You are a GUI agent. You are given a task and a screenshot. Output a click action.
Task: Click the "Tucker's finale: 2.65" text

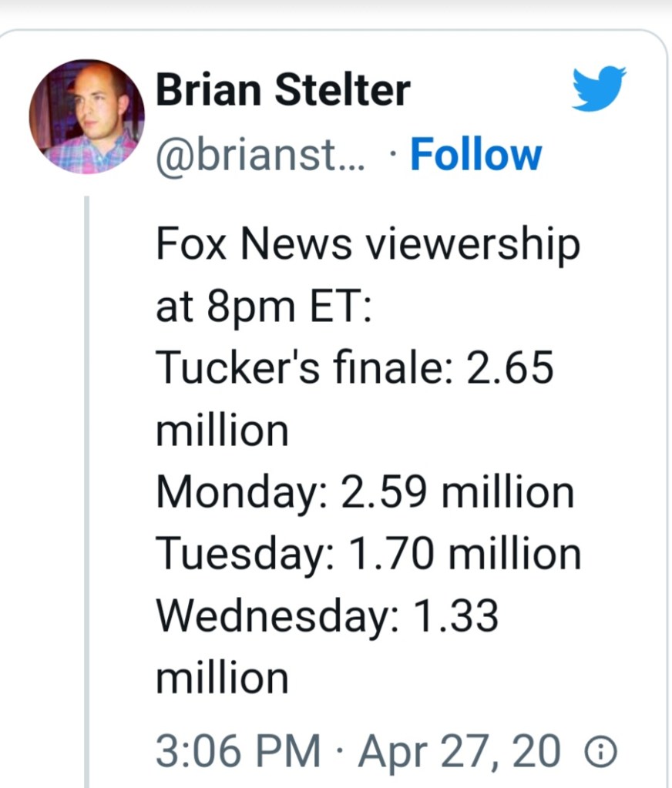coord(354,369)
